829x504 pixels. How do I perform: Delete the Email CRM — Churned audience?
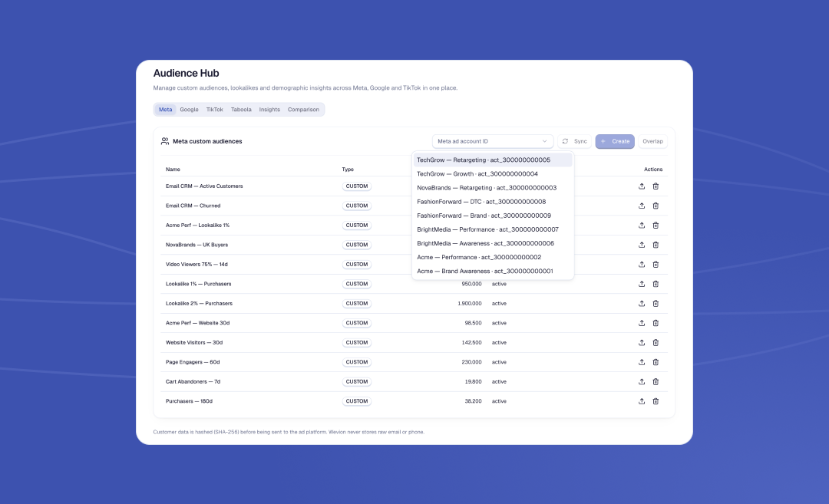pyautogui.click(x=656, y=206)
